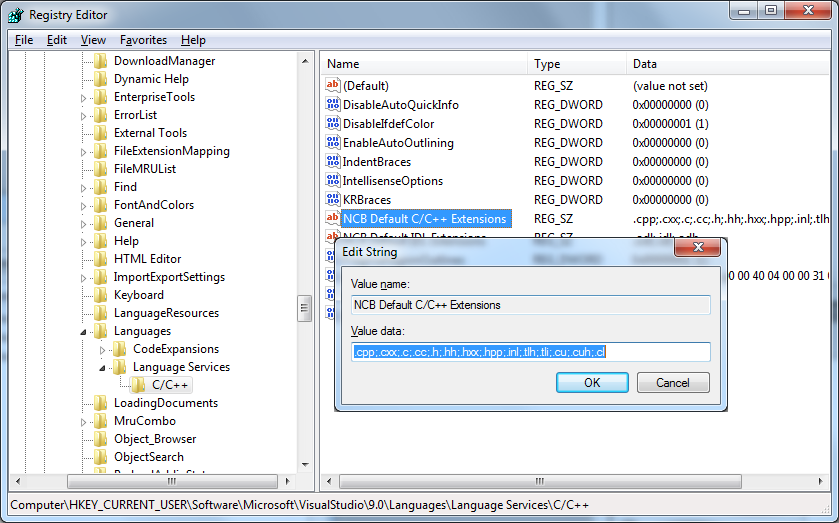Screen dimensions: 839x523
Task: Click the tree pane scroll down arrow
Action: (304, 465)
